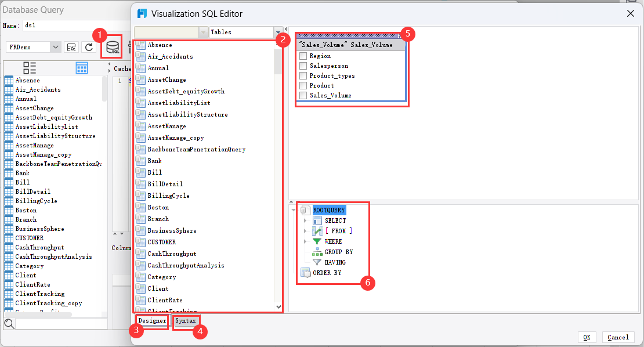
Task: Click the OK button
Action: (587, 337)
